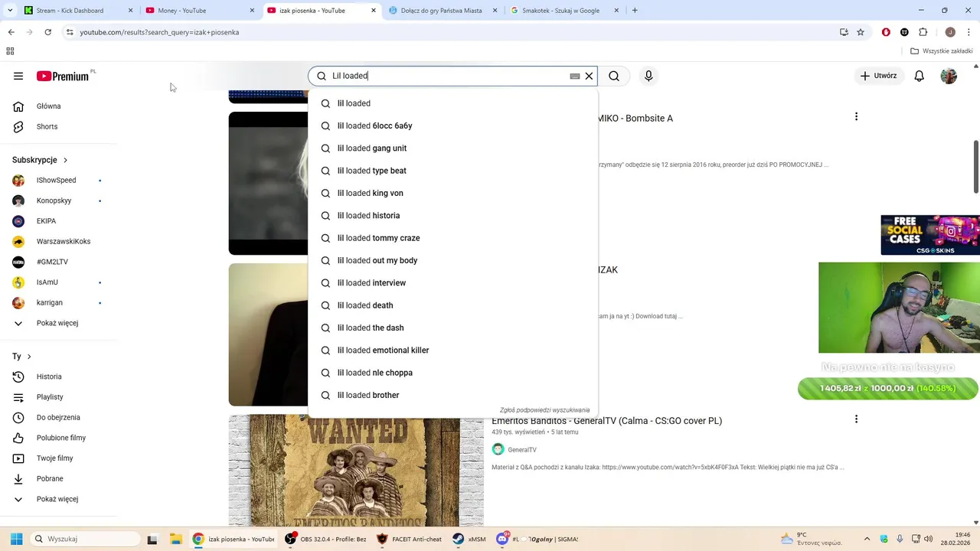This screenshot has width=980, height=551.
Task: Open Windows Start menu
Action: coord(16,539)
